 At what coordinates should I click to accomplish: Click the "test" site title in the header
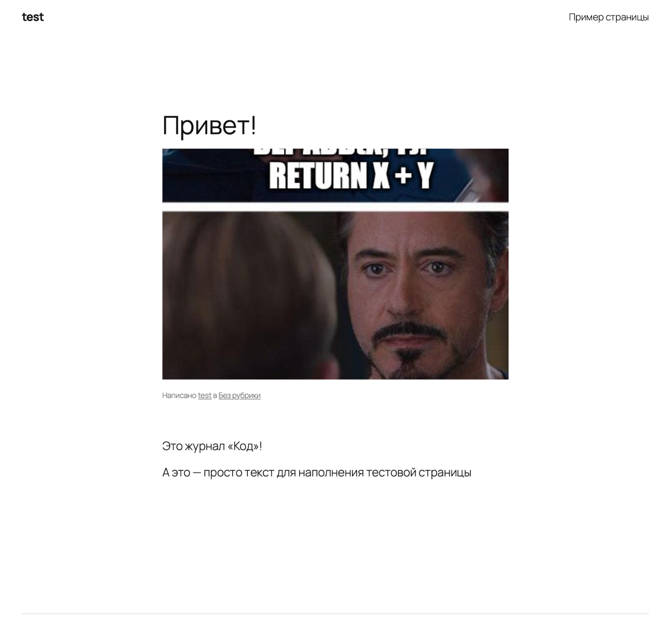33,16
